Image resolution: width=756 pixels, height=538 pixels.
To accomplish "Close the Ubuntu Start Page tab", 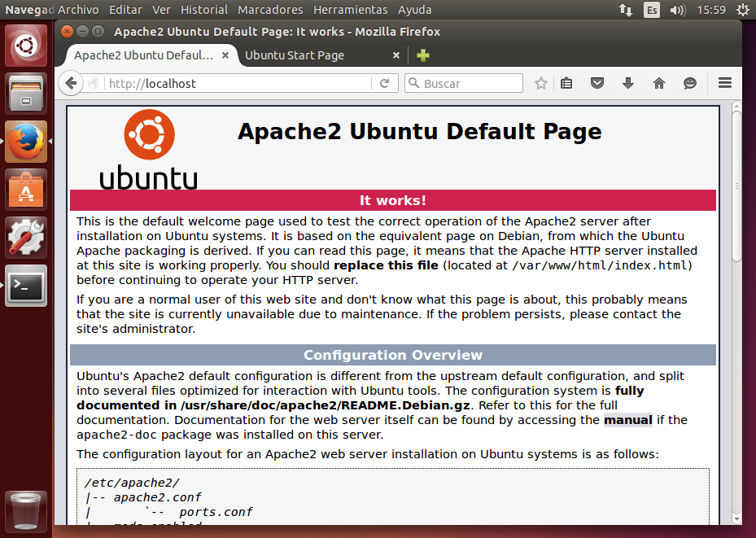I will pos(396,55).
